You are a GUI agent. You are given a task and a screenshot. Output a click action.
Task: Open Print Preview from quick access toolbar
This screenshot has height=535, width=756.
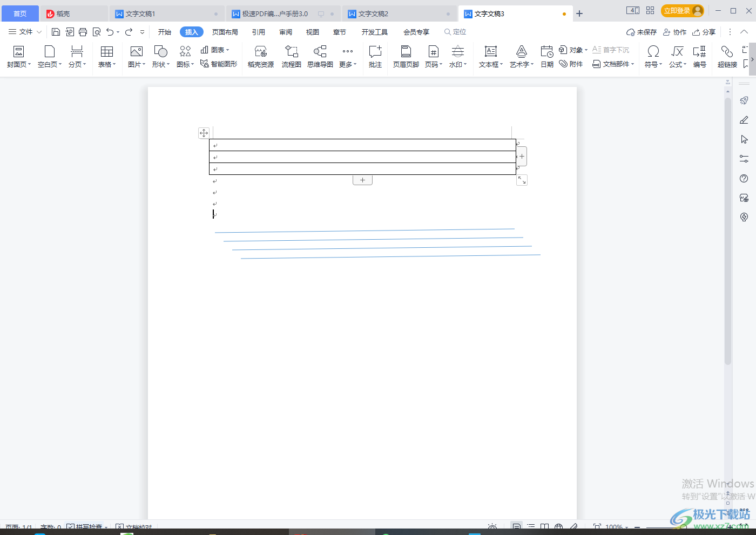[x=97, y=32]
